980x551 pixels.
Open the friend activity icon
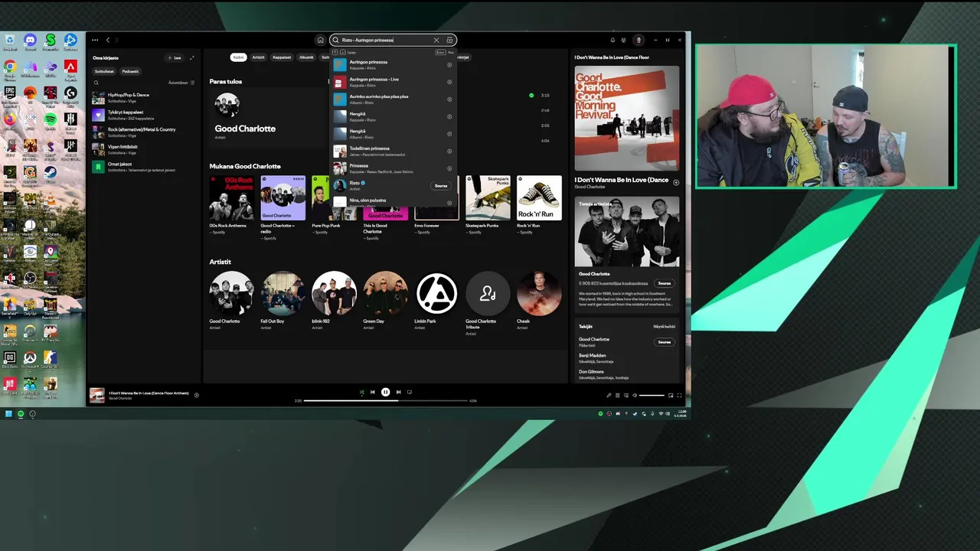pos(624,40)
